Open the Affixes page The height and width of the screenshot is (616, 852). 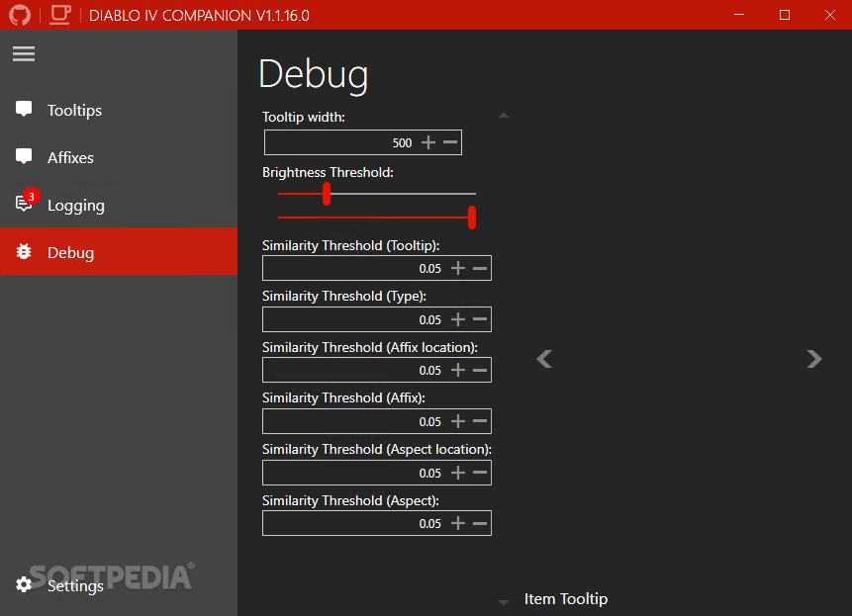(x=119, y=157)
